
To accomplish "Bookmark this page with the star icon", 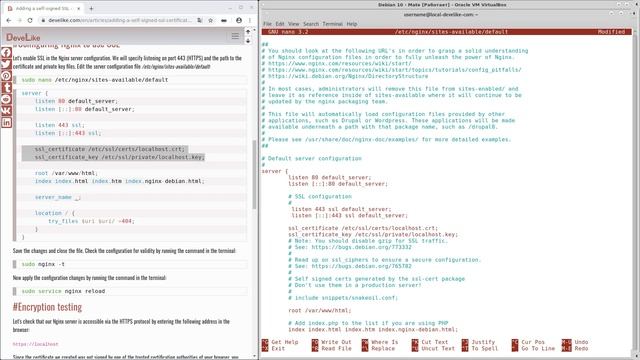I will coord(211,20).
